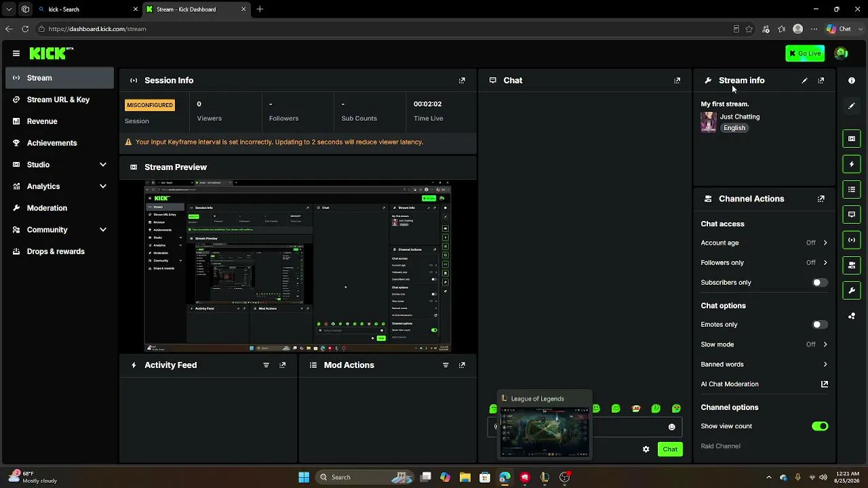The width and height of the screenshot is (868, 488).
Task: Toggle the Chat widget in the right rail
Action: pos(852,214)
